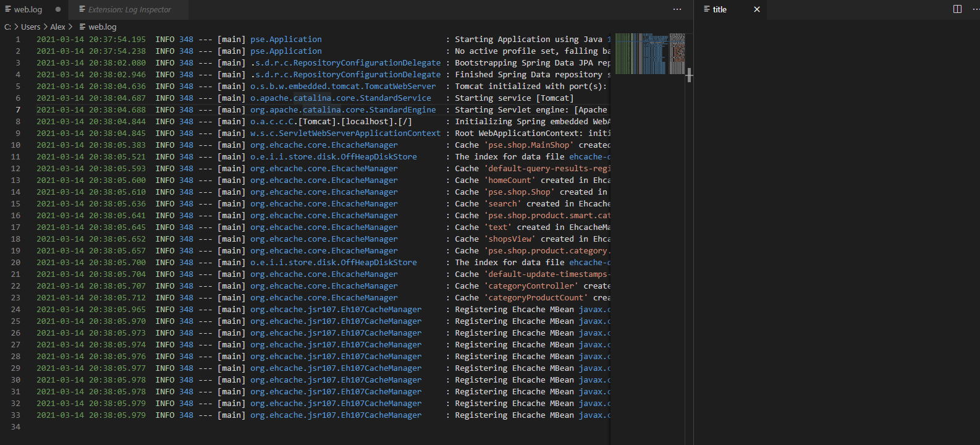
Task: Click timestamp "2021-03-14 20:37:54.195"
Action: coord(91,40)
